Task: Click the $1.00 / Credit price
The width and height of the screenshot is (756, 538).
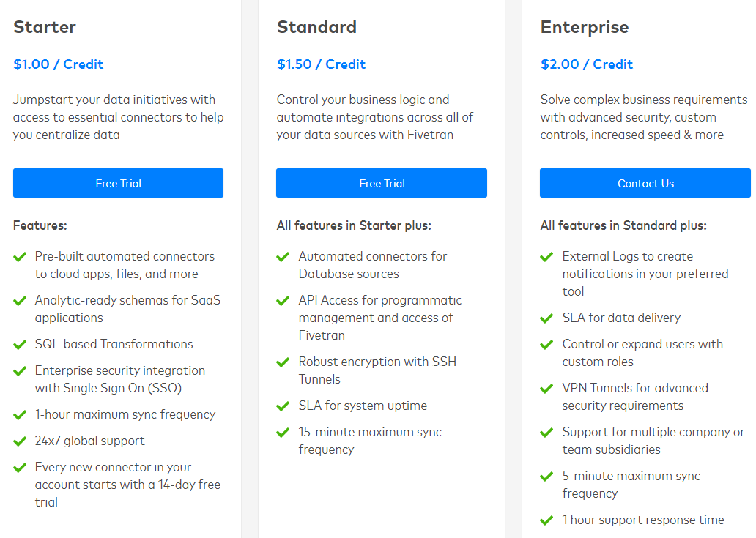Action: pos(59,64)
